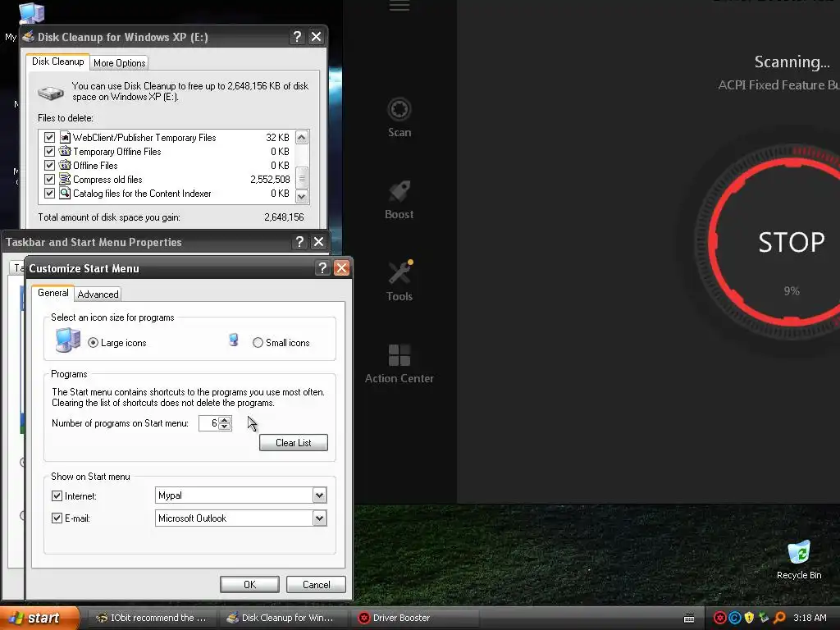This screenshot has width=840, height=630.
Task: Click the taskbar clock showing 3:18 AM
Action: [810, 618]
